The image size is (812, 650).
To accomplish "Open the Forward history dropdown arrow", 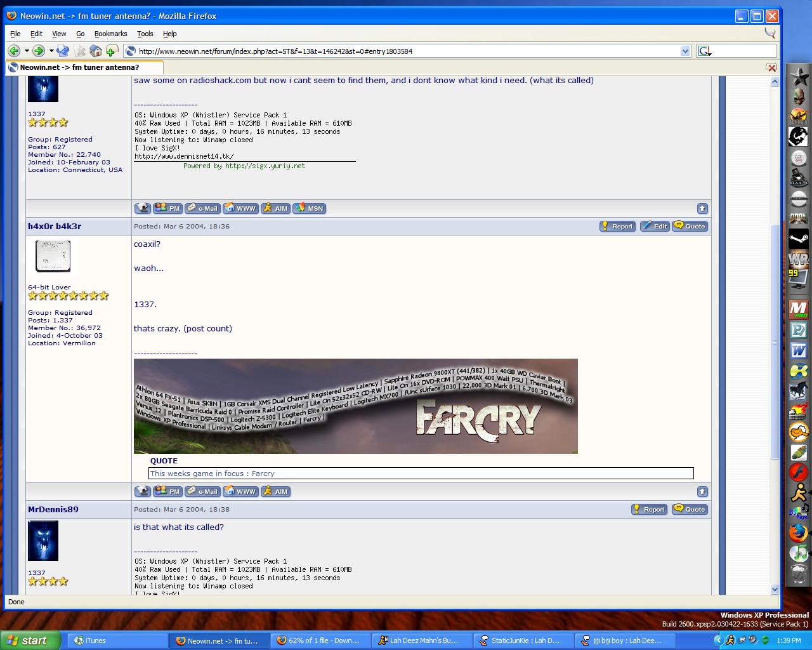I will click(51, 51).
